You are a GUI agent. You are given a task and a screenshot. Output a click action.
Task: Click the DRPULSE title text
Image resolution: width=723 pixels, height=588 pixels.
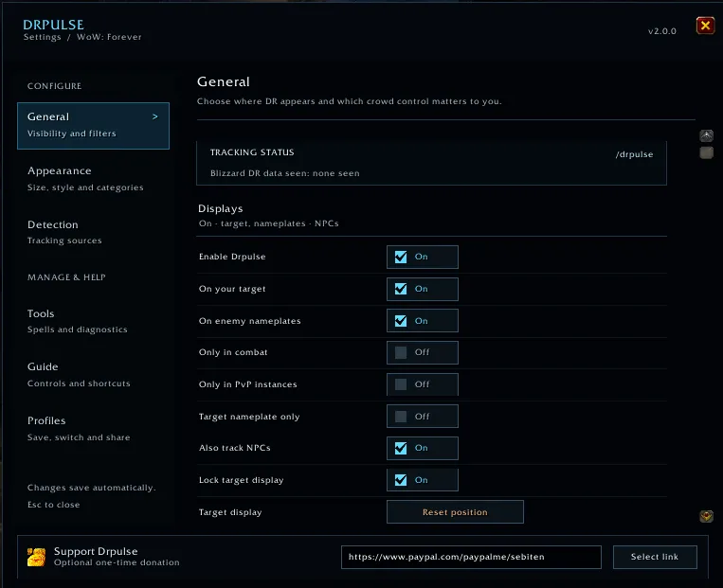tap(53, 25)
